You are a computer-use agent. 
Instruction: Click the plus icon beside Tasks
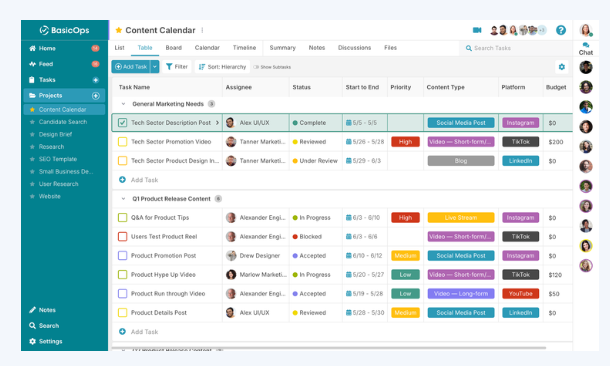coord(96,80)
